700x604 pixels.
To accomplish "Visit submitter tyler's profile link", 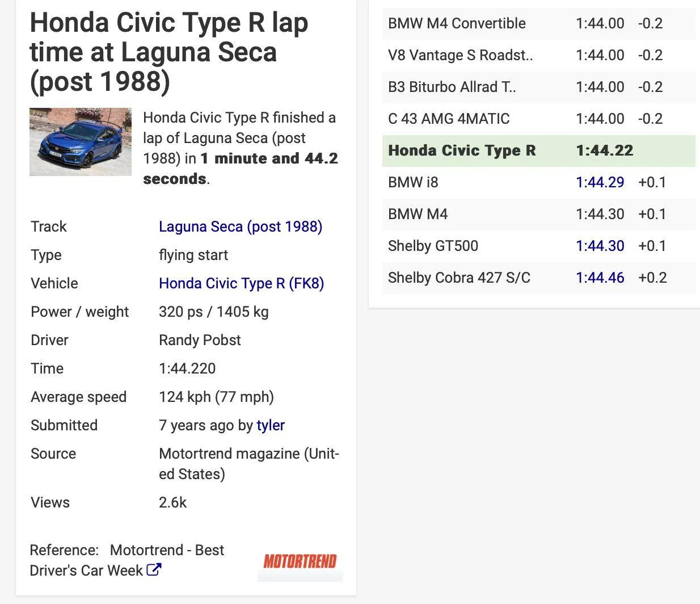I will (271, 425).
